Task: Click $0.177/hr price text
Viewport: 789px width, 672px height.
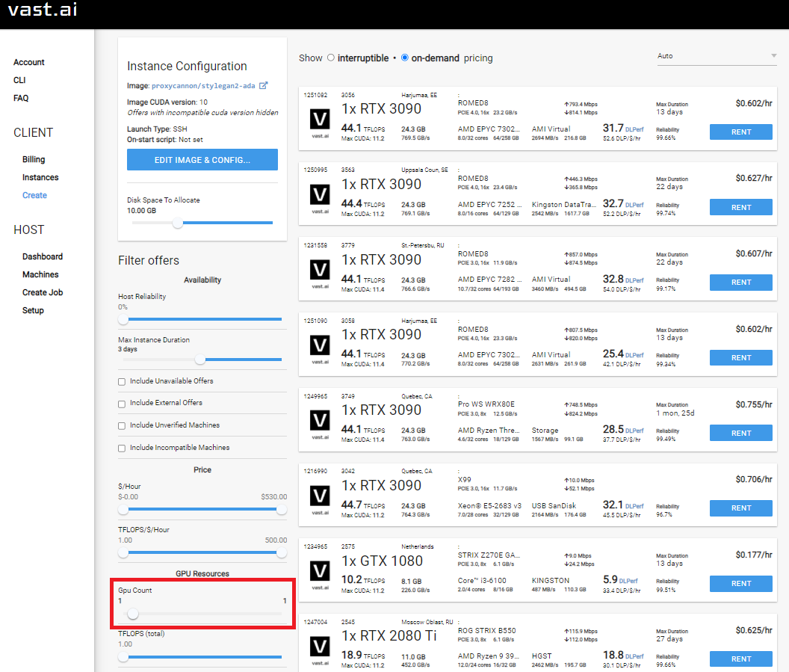Action: click(x=754, y=555)
